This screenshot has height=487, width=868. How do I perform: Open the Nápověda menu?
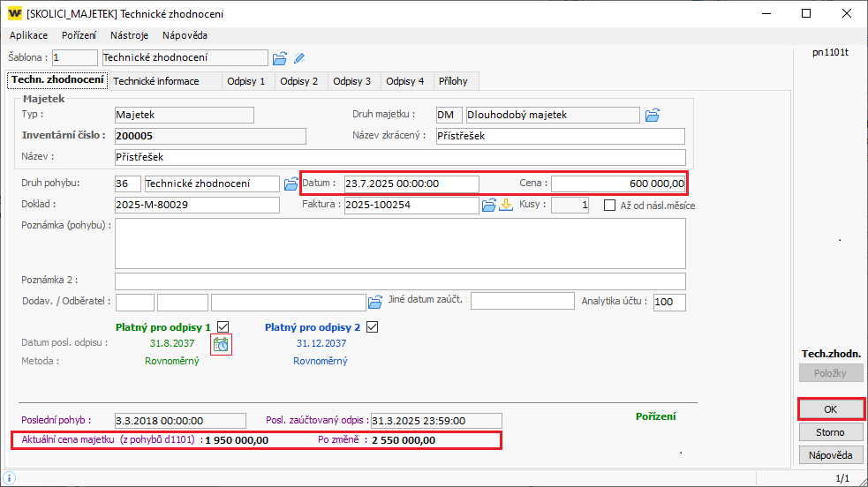(x=185, y=35)
